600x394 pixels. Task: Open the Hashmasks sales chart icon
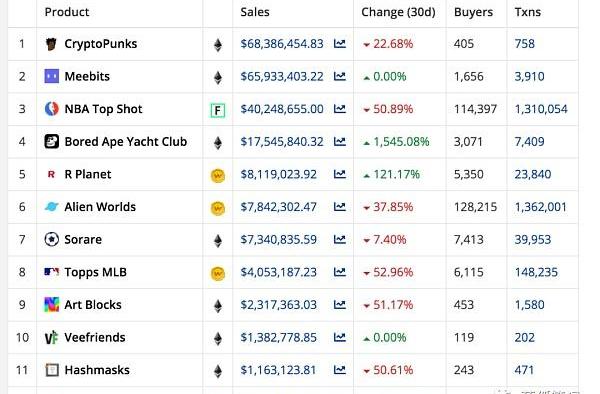(340, 370)
